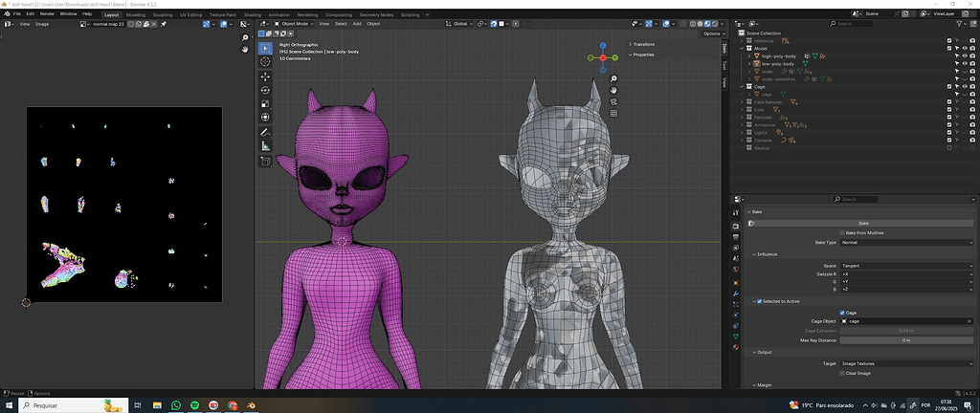Image resolution: width=980 pixels, height=413 pixels.
Task: Click the viewport zoom magnifier icon
Action: [x=613, y=79]
